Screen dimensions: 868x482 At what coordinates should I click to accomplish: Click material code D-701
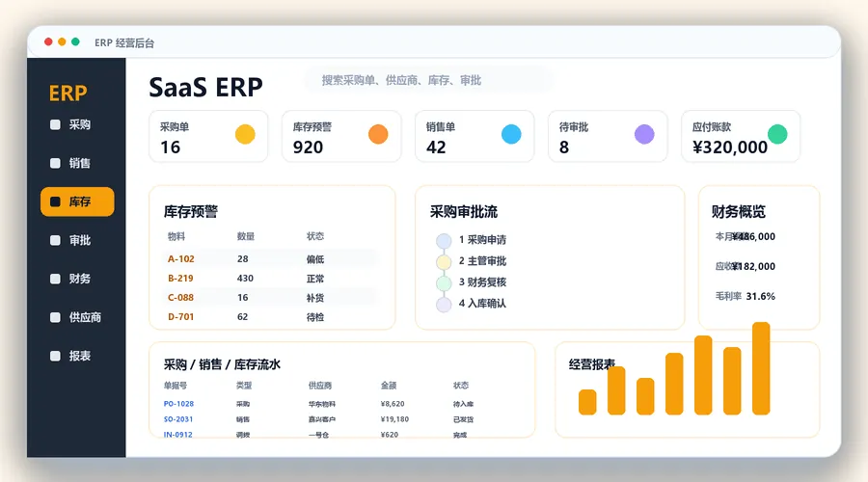point(181,317)
